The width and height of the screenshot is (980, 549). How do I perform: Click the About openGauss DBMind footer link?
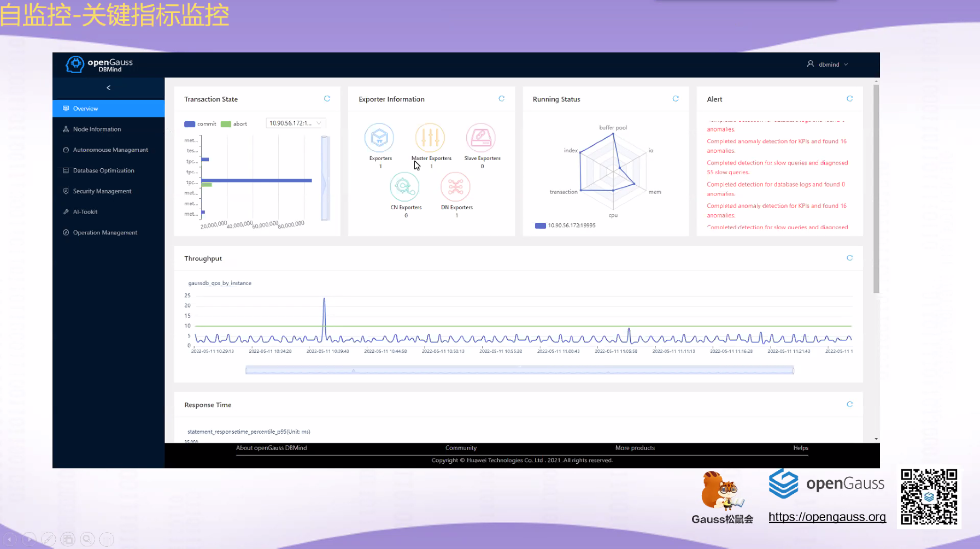[x=272, y=448]
